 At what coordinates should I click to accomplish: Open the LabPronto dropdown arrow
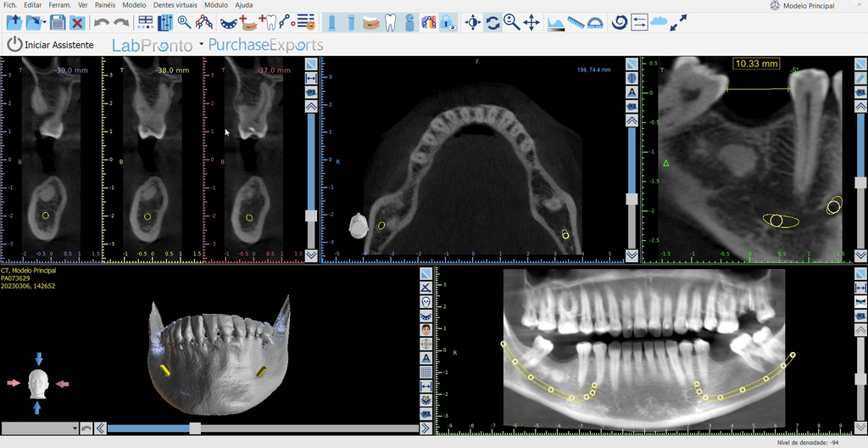coord(201,43)
